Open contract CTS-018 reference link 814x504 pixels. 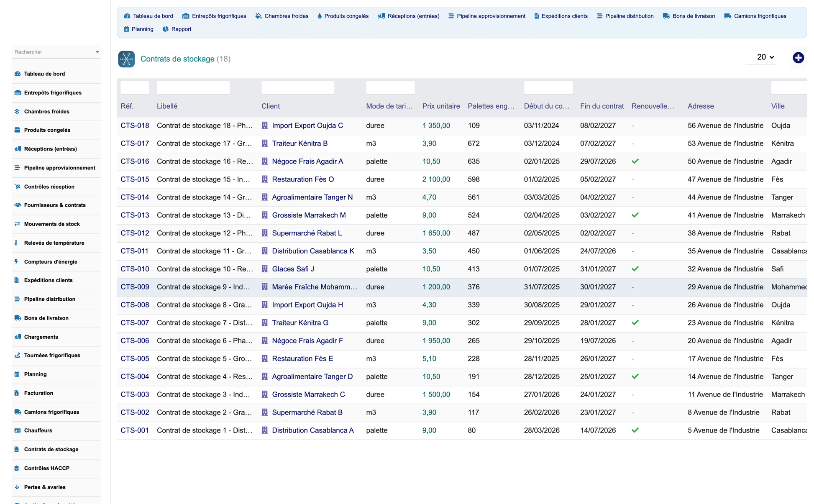click(x=135, y=125)
